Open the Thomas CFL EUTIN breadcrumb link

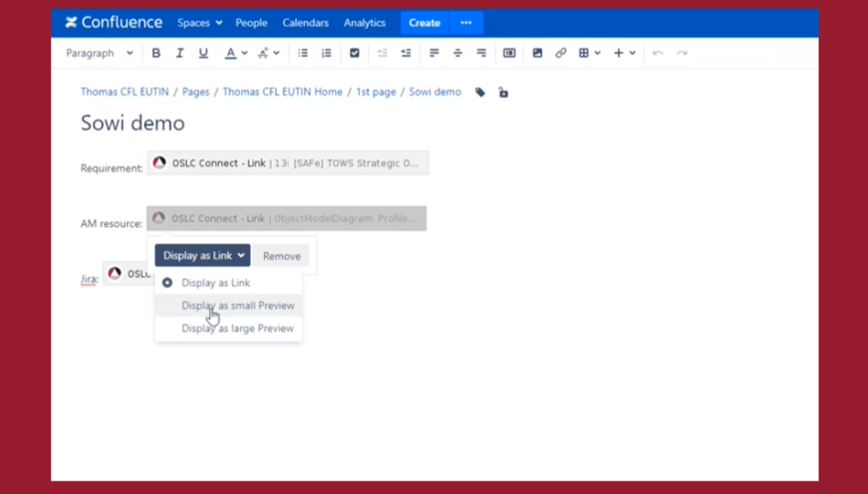tap(125, 92)
